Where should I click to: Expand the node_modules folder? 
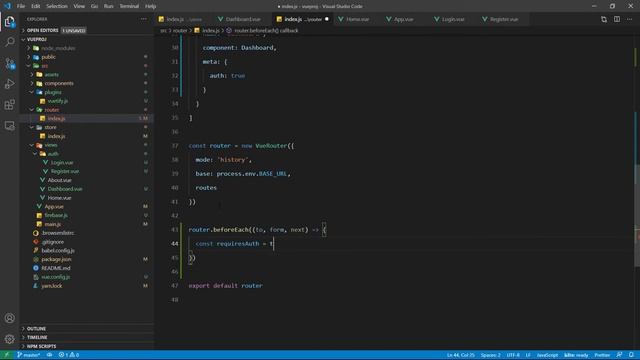click(x=58, y=48)
